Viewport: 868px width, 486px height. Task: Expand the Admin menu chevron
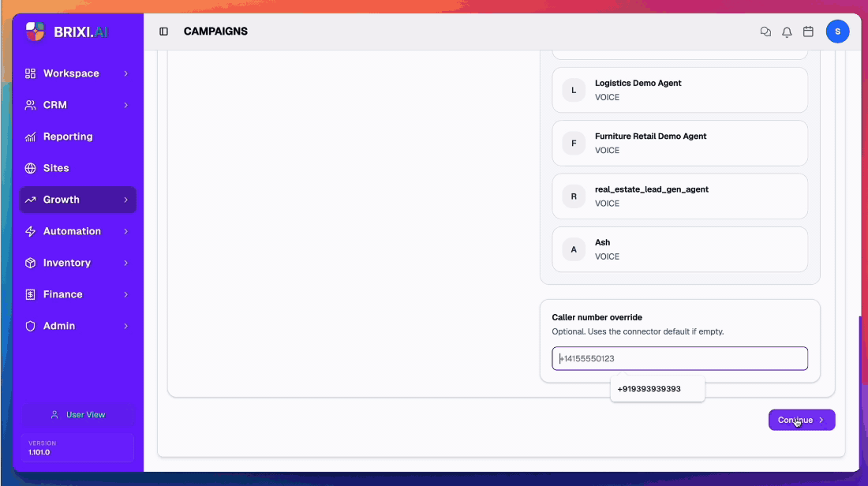(126, 326)
